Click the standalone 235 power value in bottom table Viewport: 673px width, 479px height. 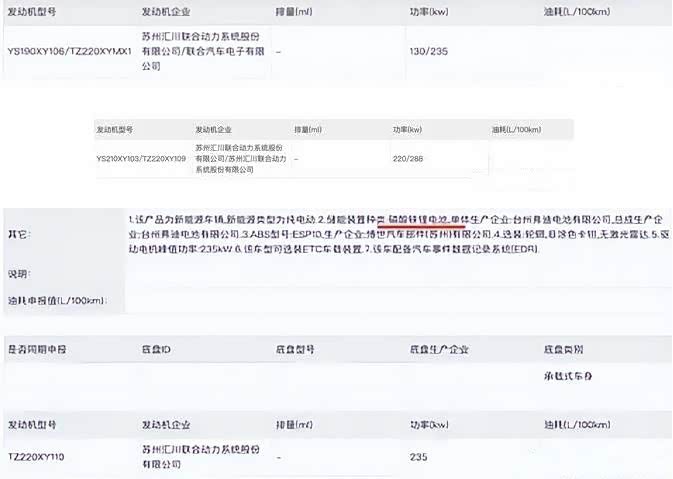[x=418, y=457]
